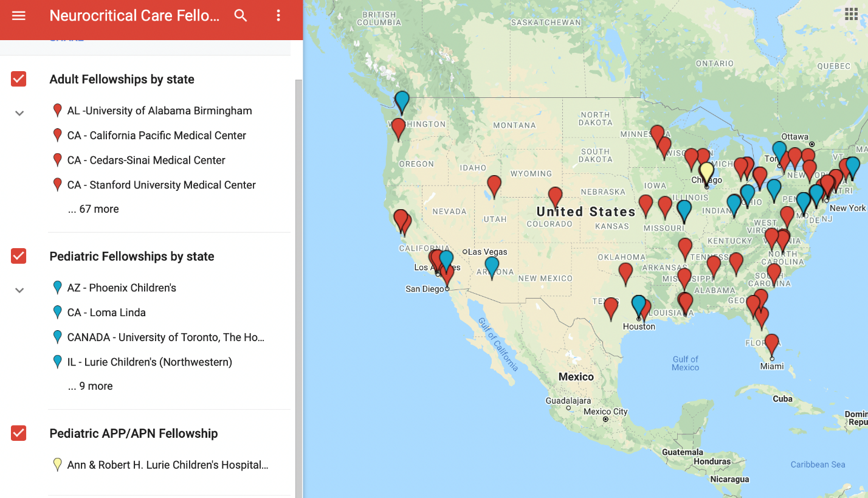Click the red pin in central Texas
Viewport: 868px width, 498px height.
(611, 309)
